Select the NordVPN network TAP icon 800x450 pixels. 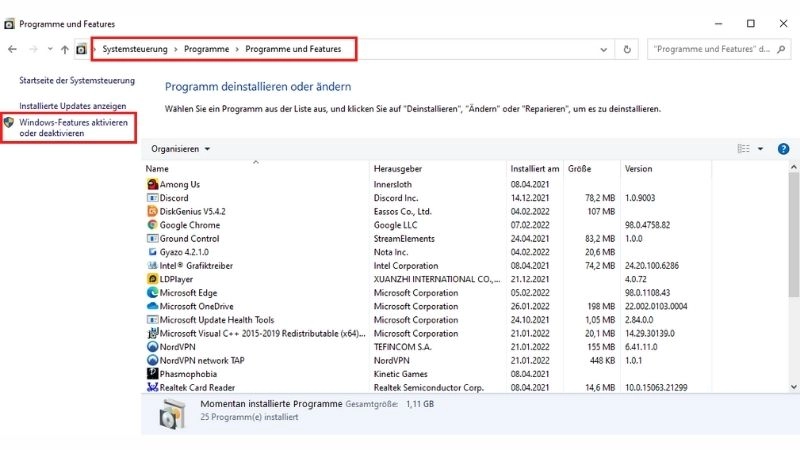point(152,360)
